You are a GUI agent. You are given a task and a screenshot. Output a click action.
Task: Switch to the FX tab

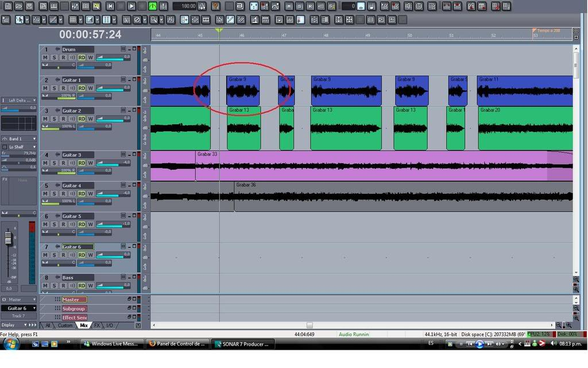pos(97,325)
